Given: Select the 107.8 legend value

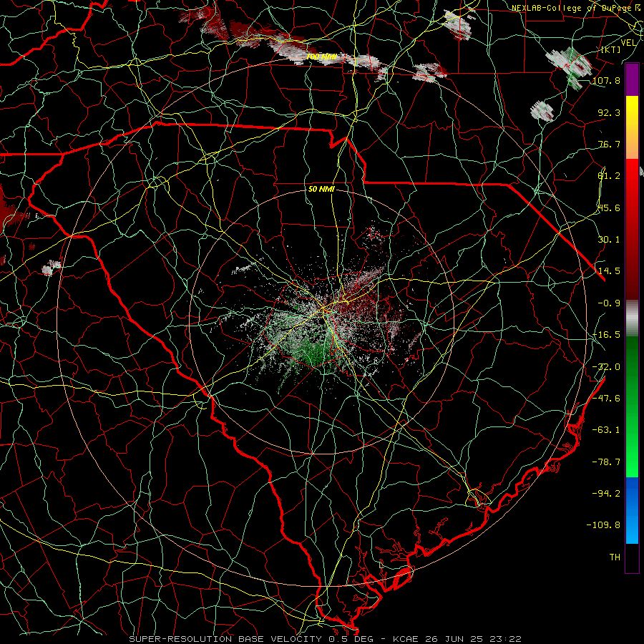Looking at the screenshot, I should (x=606, y=80).
